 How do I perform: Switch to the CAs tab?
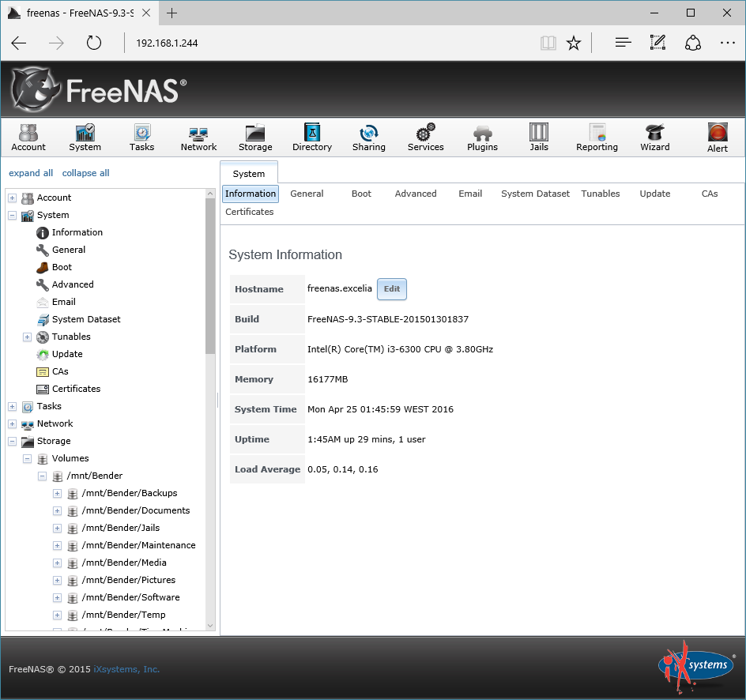pyautogui.click(x=710, y=194)
